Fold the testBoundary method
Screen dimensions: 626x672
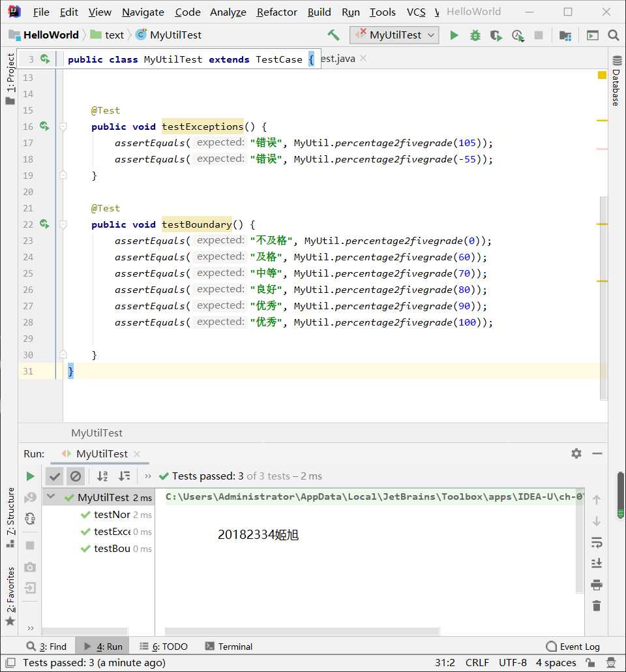click(x=63, y=224)
